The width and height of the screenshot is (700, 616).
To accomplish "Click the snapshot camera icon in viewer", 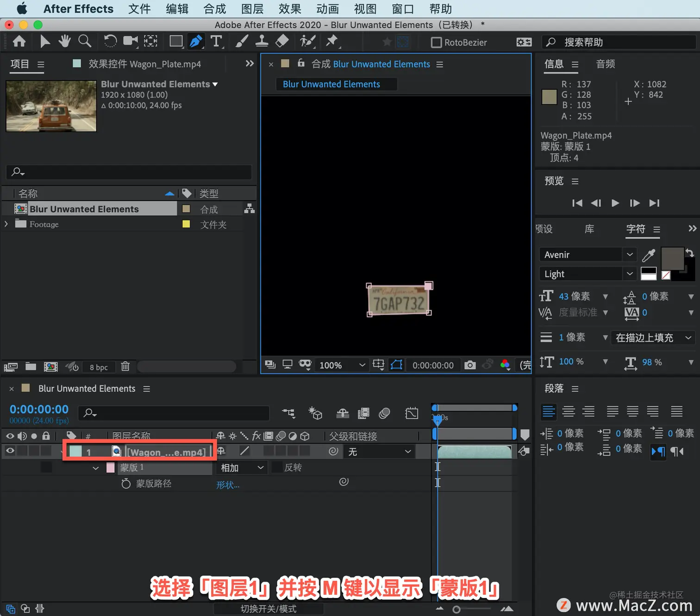I will coord(470,365).
